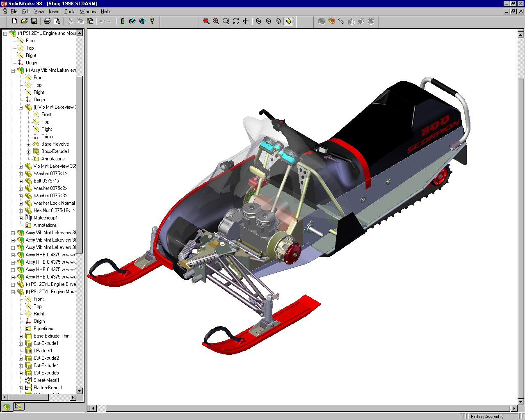Click the Rebuild traffic light icon
This screenshot has height=420, width=525.
[x=122, y=21]
